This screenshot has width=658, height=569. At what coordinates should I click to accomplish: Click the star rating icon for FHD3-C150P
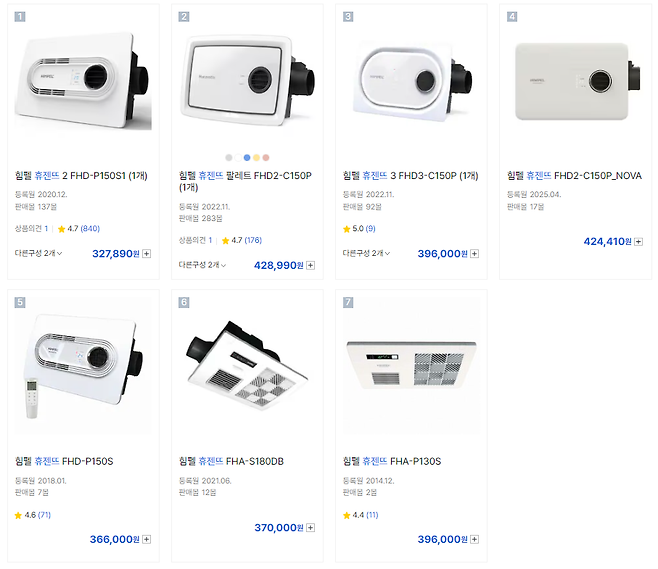[x=347, y=229]
